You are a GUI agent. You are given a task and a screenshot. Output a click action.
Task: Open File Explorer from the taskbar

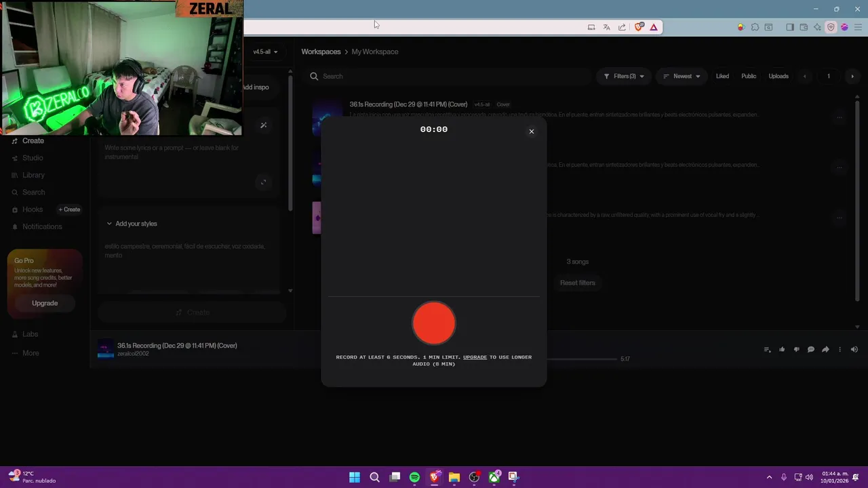pyautogui.click(x=454, y=477)
